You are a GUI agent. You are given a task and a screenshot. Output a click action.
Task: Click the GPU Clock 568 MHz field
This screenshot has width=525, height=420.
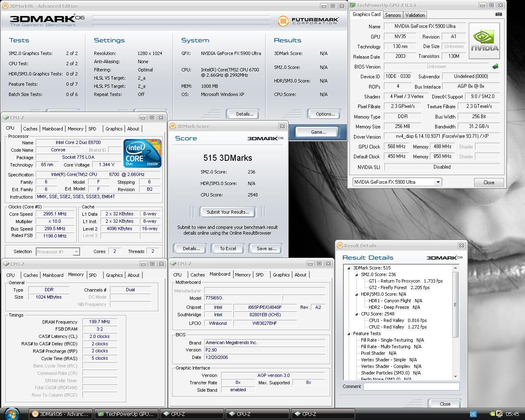click(397, 146)
